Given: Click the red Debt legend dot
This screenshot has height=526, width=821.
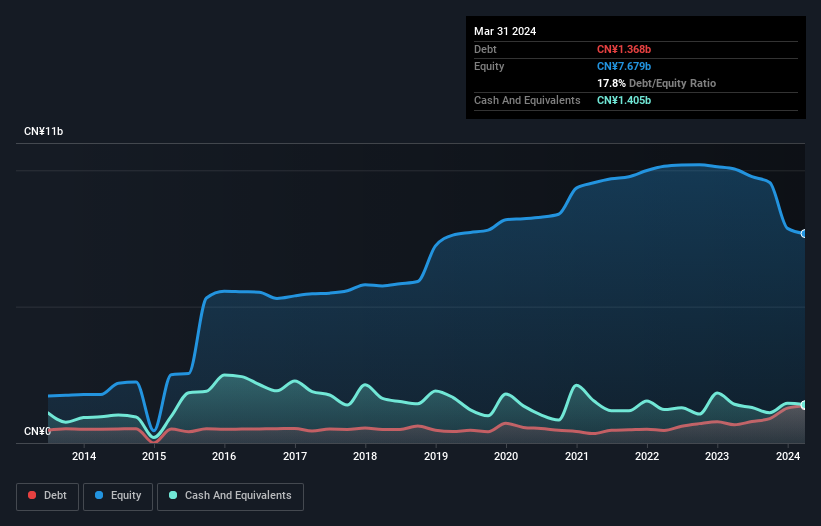Looking at the screenshot, I should pos(32,495).
